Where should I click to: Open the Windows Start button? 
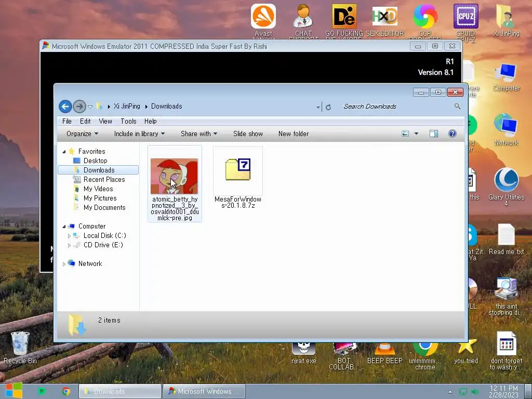click(13, 391)
